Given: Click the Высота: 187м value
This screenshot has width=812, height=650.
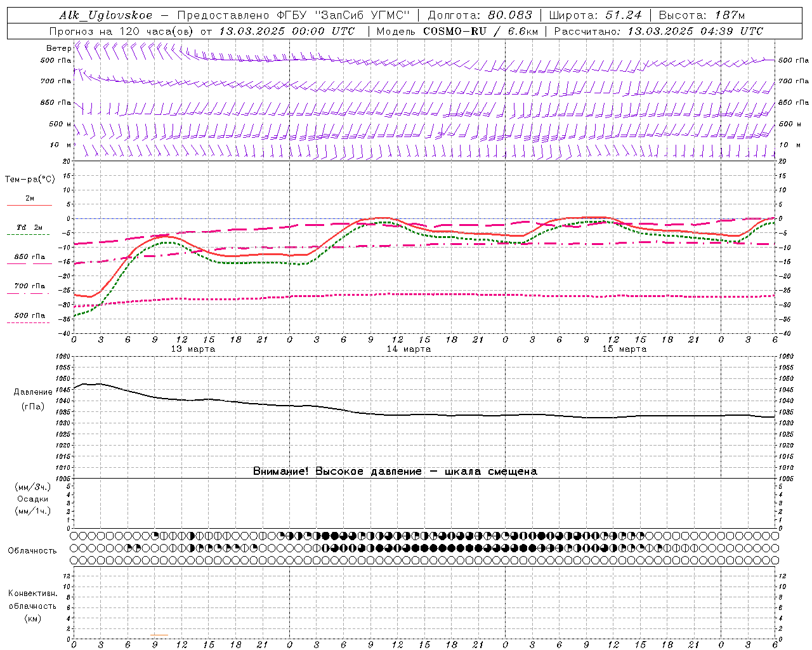Looking at the screenshot, I should [702, 15].
